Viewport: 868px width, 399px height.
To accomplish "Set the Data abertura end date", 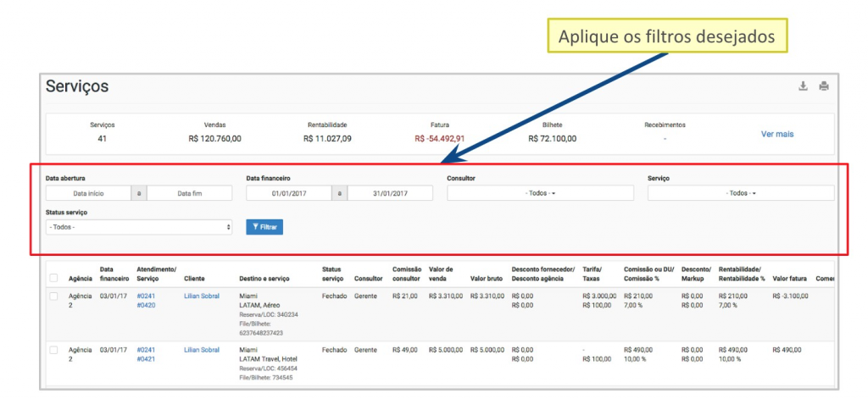I will click(x=190, y=193).
